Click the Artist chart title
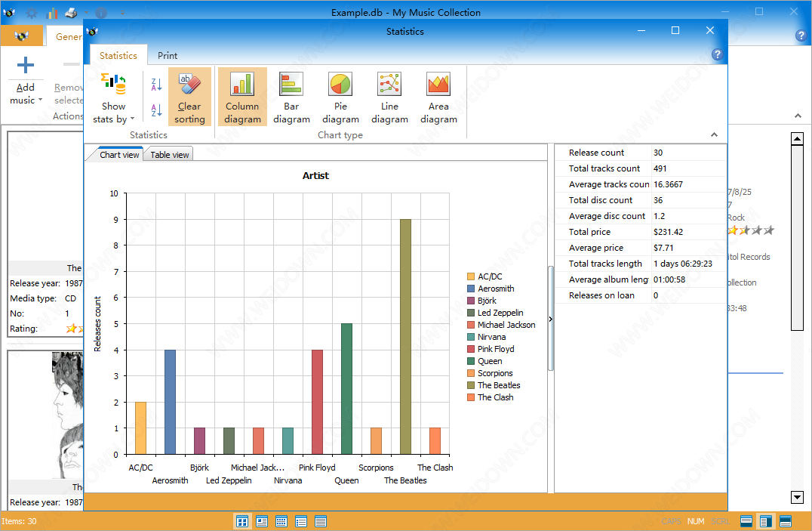This screenshot has width=812, height=531. pos(315,176)
